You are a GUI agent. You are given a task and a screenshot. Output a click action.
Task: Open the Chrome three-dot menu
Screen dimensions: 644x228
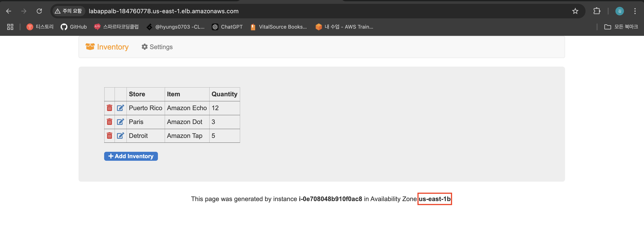coord(635,11)
